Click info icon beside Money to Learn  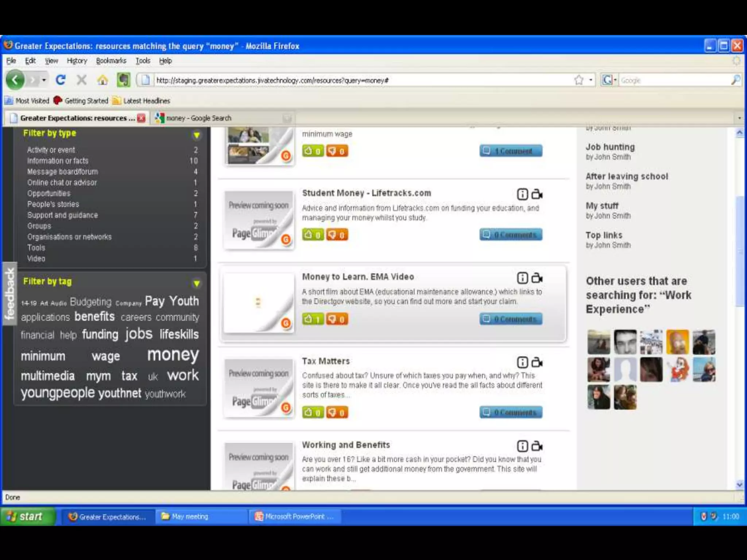[522, 278]
